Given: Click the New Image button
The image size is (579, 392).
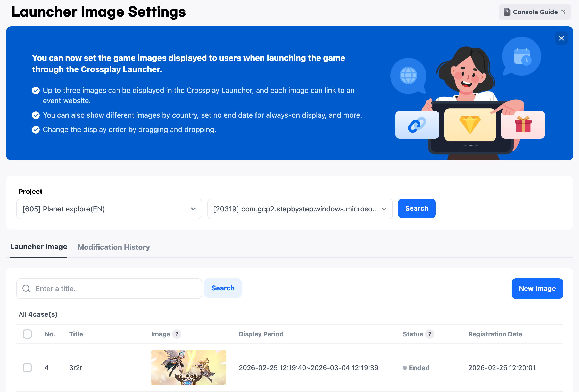Looking at the screenshot, I should tap(537, 289).
